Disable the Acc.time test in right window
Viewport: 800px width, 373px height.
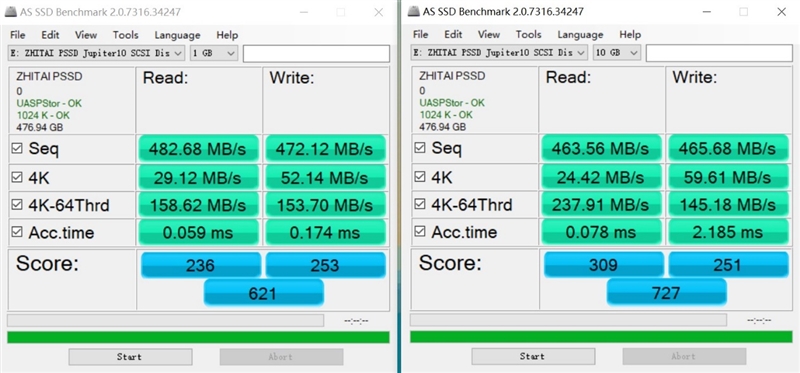420,232
